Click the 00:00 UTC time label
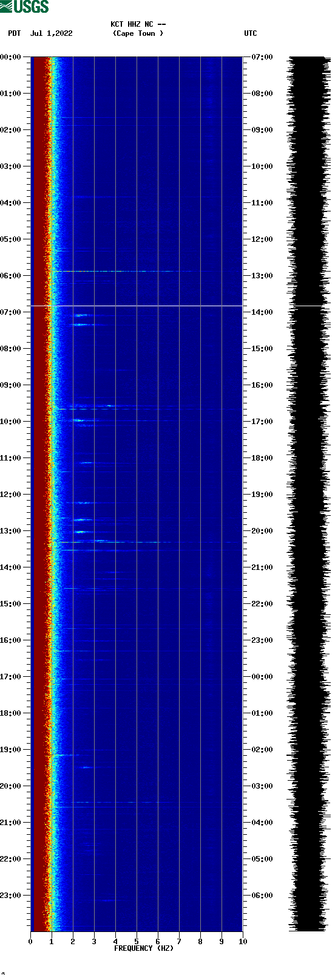This screenshot has width=335, height=980. coord(262,677)
